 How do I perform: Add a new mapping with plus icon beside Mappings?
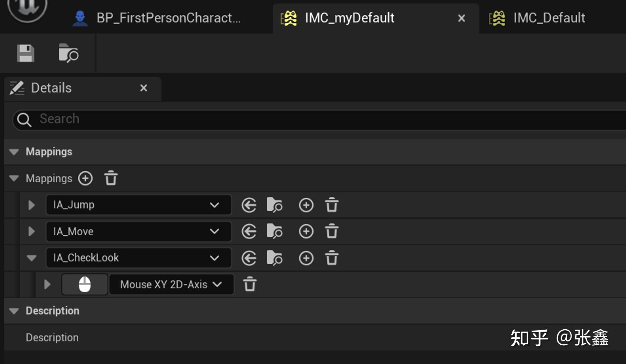pos(86,178)
